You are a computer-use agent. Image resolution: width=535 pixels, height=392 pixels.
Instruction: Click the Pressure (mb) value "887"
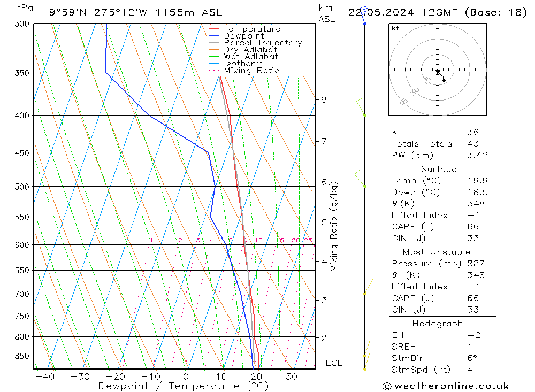click(476, 263)
